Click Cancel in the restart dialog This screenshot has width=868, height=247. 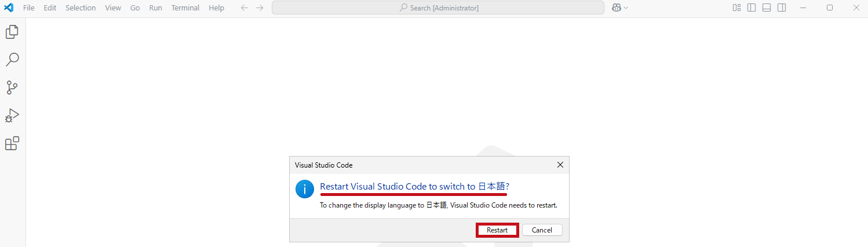[542, 230]
